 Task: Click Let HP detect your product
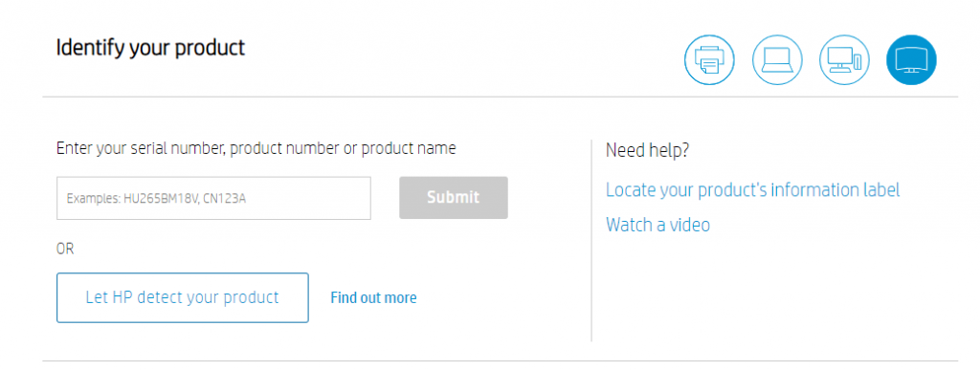coord(183,297)
